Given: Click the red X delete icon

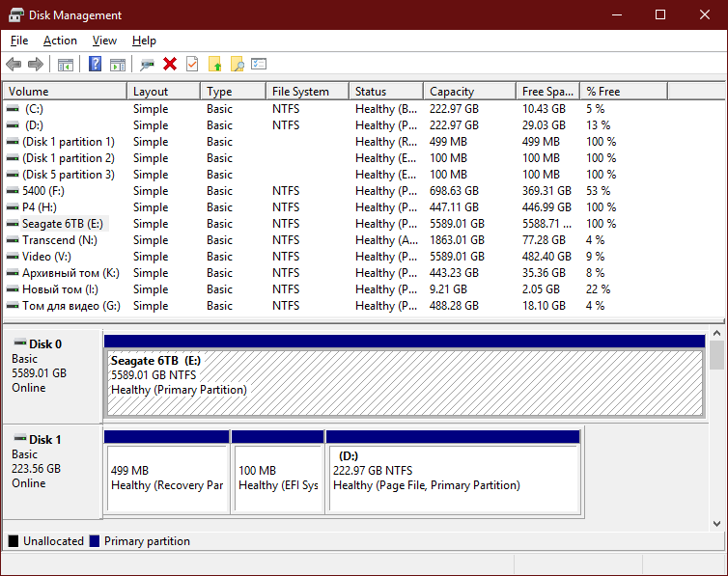Looking at the screenshot, I should (x=170, y=64).
